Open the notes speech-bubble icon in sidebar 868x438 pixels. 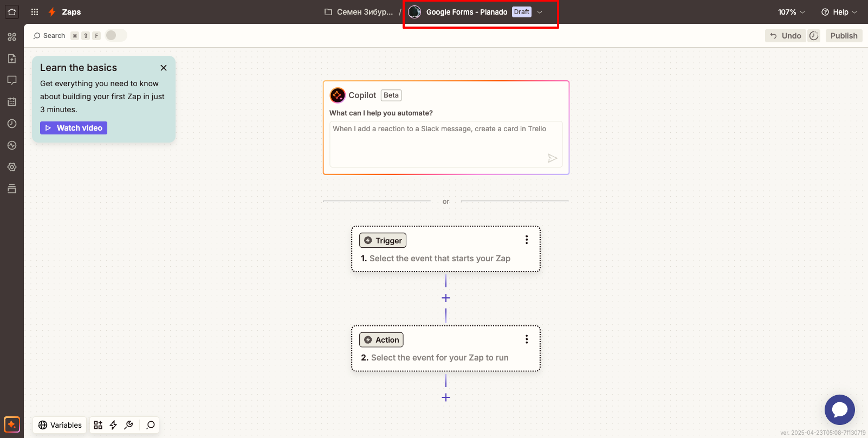pyautogui.click(x=12, y=80)
